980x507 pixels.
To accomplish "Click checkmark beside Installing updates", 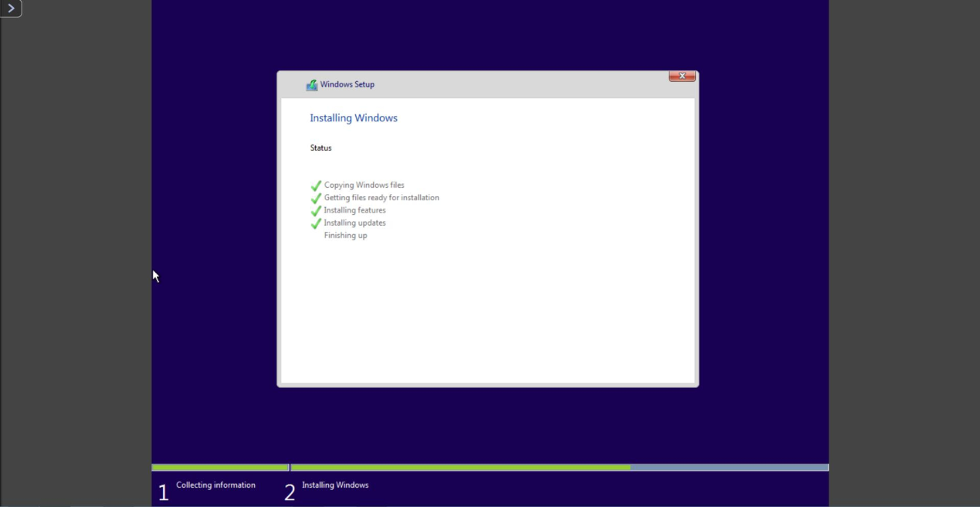I will (316, 223).
